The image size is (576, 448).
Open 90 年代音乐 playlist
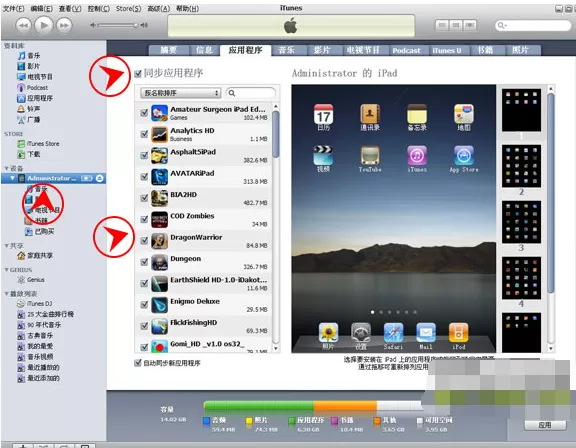point(39,325)
